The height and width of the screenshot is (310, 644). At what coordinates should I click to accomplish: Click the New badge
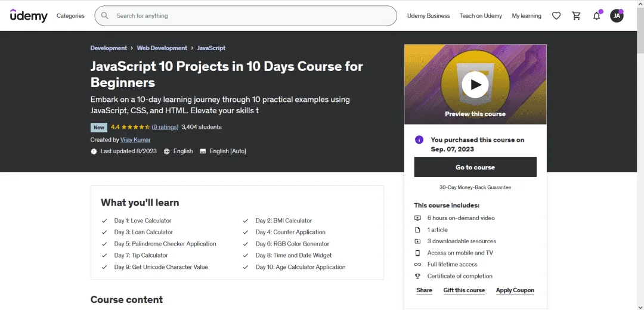[99, 128]
